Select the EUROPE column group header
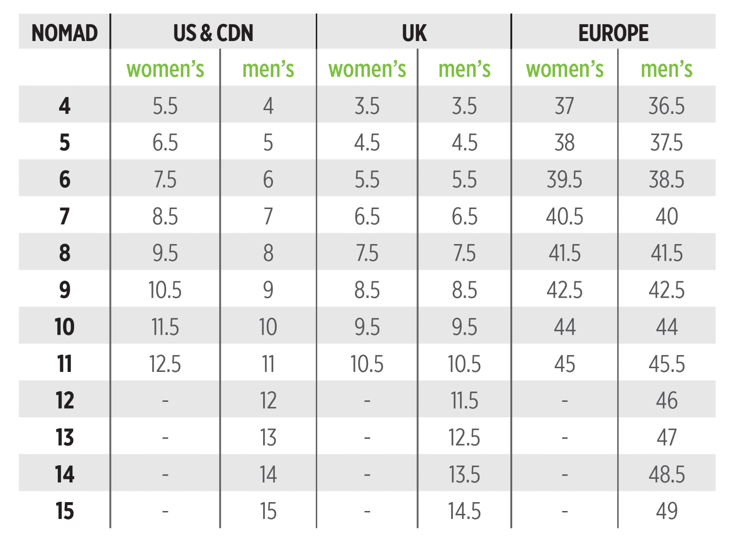This screenshot has height=560, width=731. coord(613,33)
